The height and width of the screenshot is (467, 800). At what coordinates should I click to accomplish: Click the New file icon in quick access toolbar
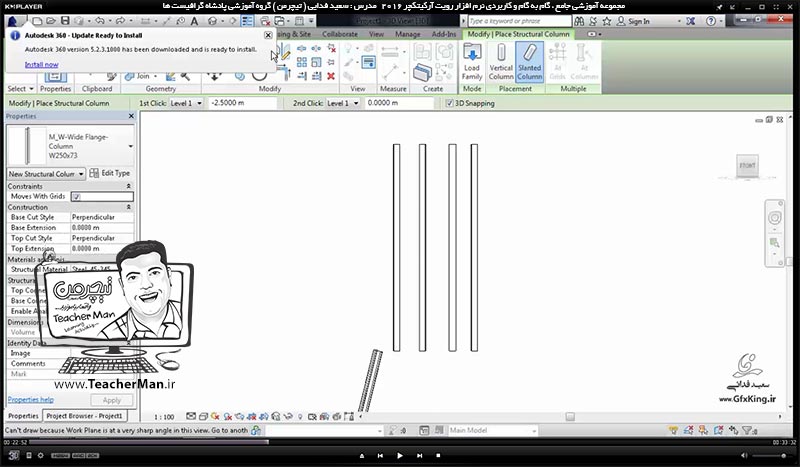(x=37, y=21)
